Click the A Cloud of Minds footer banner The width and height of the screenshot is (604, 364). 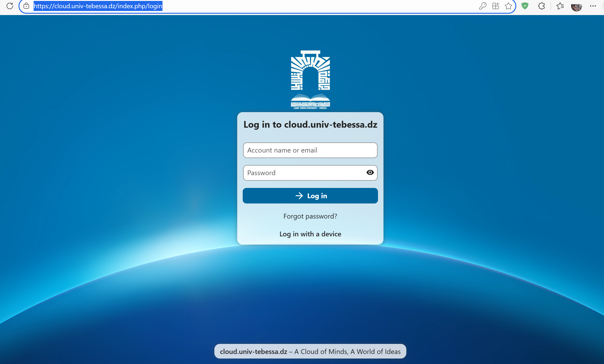pos(310,351)
